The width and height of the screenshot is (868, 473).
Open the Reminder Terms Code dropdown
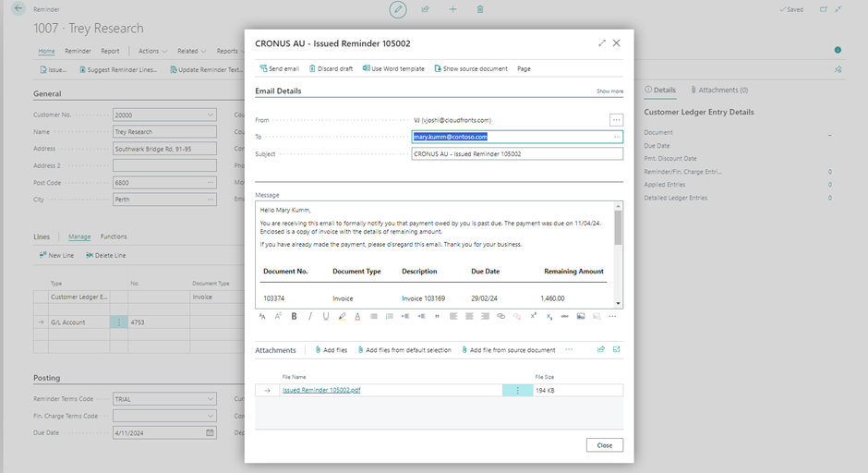click(x=211, y=399)
